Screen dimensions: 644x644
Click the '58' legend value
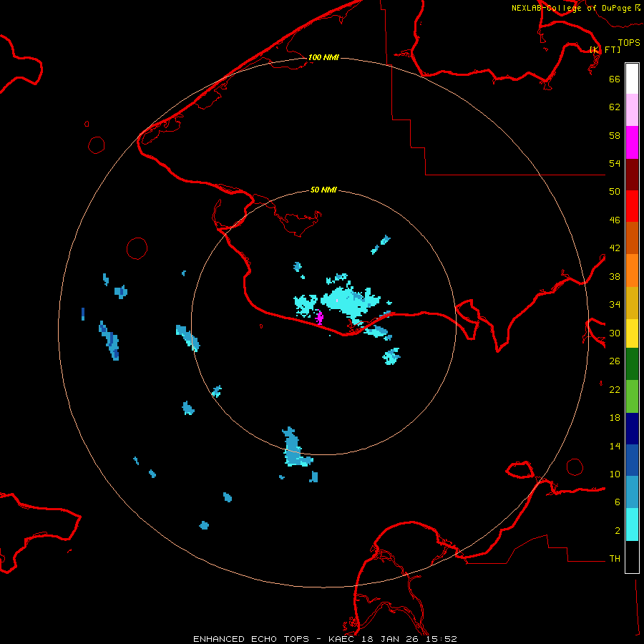click(615, 135)
